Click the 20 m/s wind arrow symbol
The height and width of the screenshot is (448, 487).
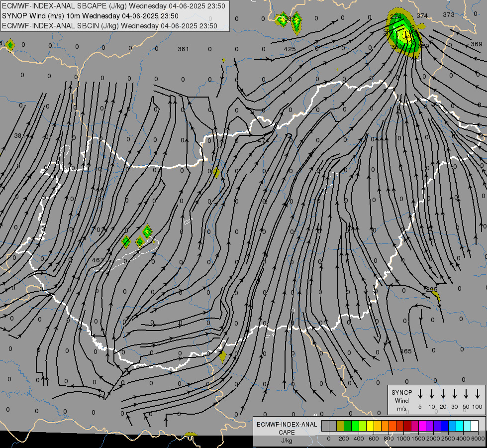pos(443,394)
